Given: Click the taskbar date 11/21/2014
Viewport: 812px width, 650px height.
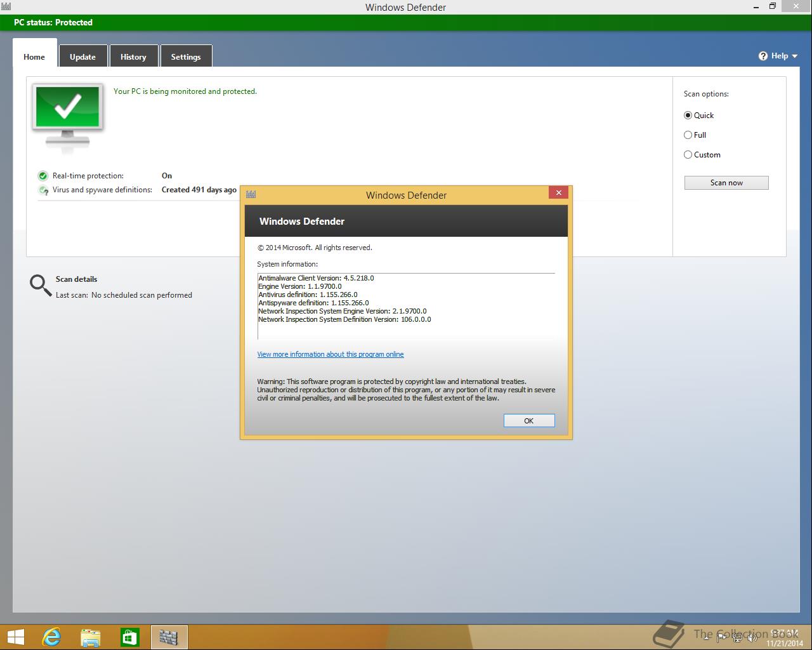Looking at the screenshot, I should (784, 643).
